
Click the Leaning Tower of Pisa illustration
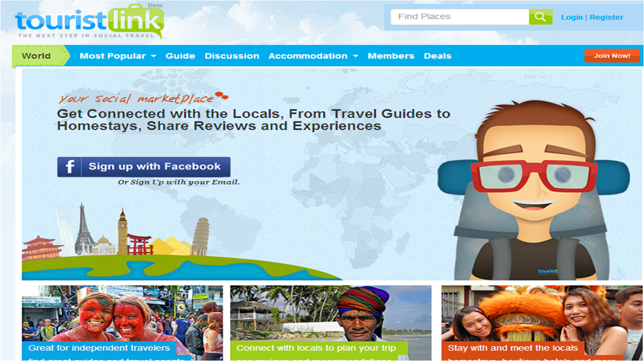[200, 236]
